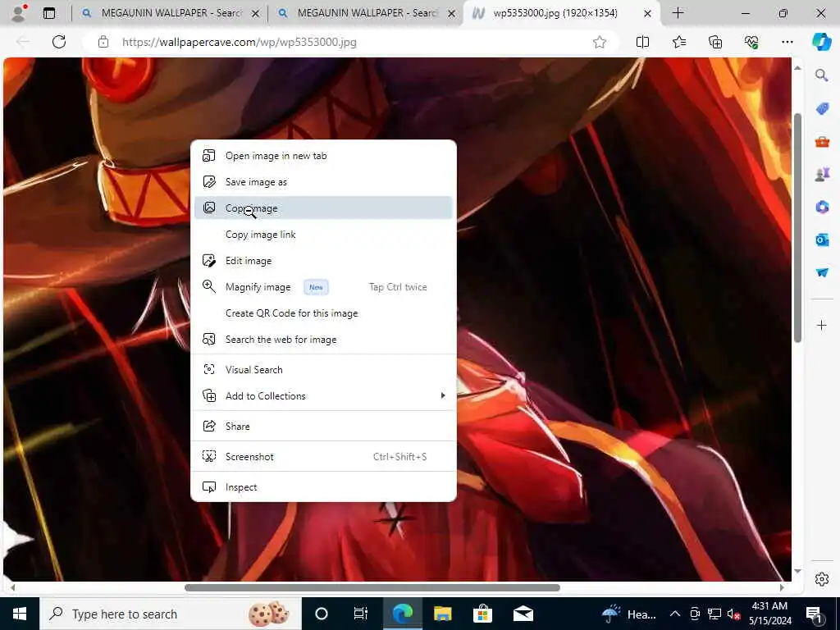View site information via the lock icon
The height and width of the screenshot is (630, 840).
click(x=103, y=42)
